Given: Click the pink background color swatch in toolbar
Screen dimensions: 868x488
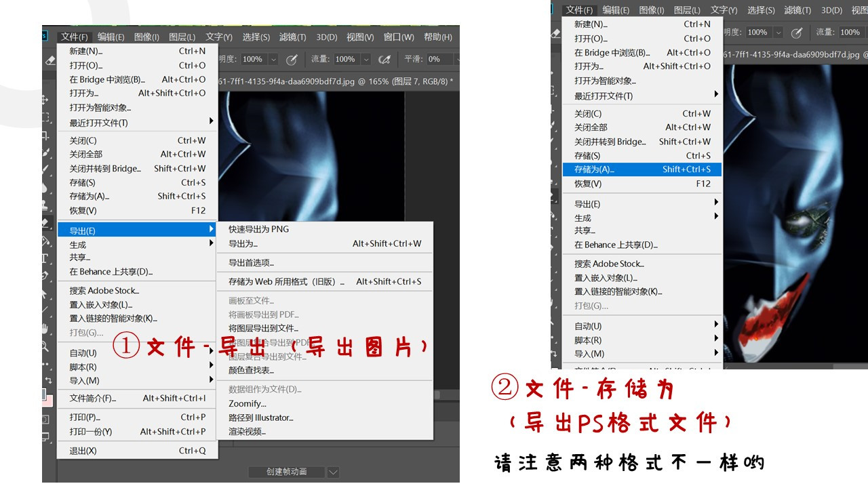Looking at the screenshot, I should (x=48, y=401).
